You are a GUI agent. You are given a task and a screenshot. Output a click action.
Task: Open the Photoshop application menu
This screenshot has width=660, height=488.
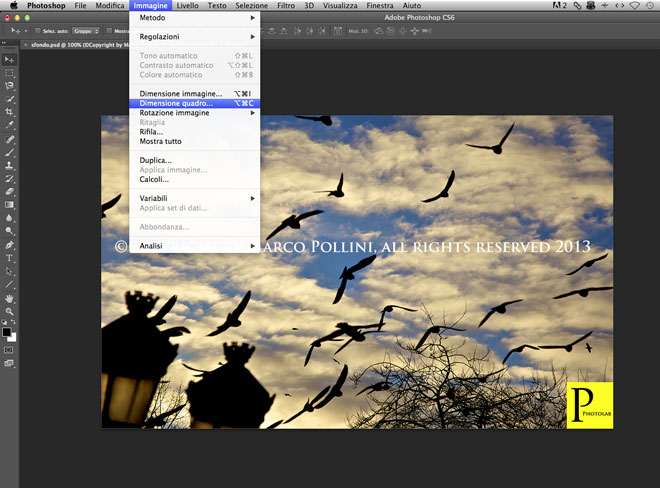(x=46, y=5)
